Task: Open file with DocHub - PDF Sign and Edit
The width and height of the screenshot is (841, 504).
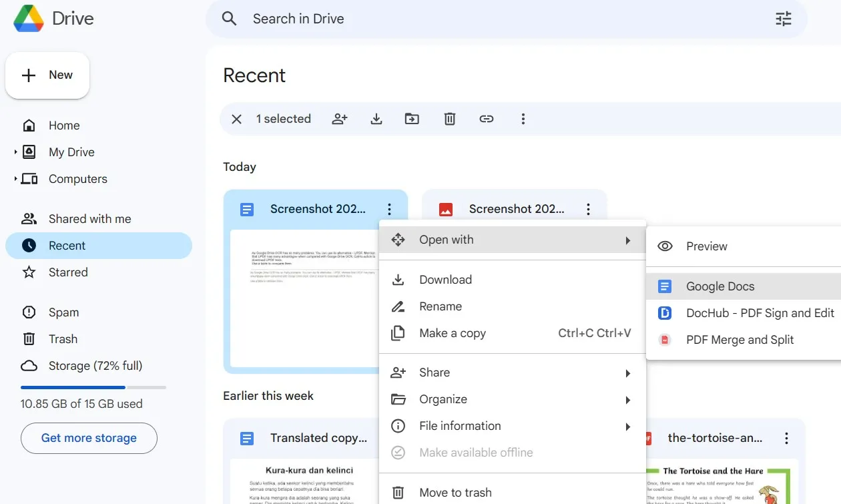Action: [760, 312]
